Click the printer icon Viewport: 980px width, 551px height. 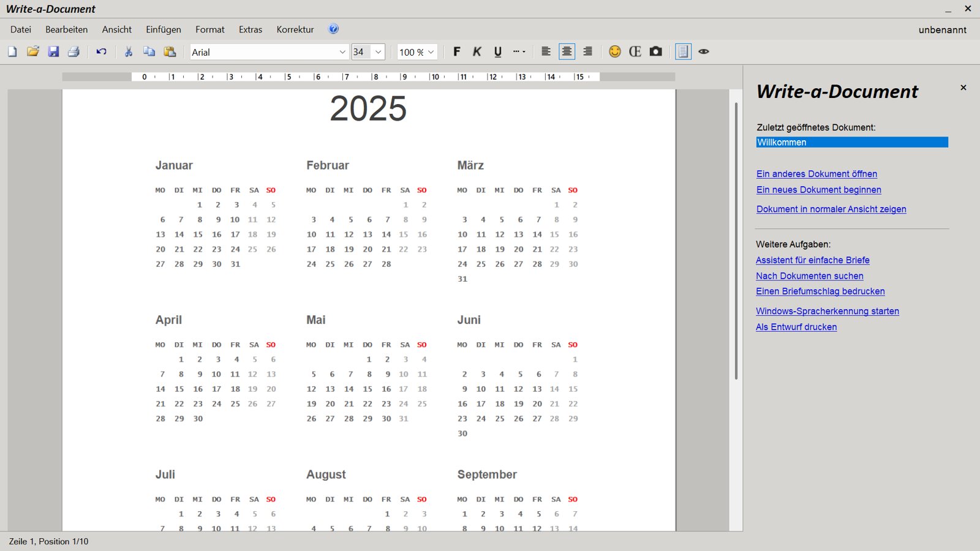(x=74, y=52)
